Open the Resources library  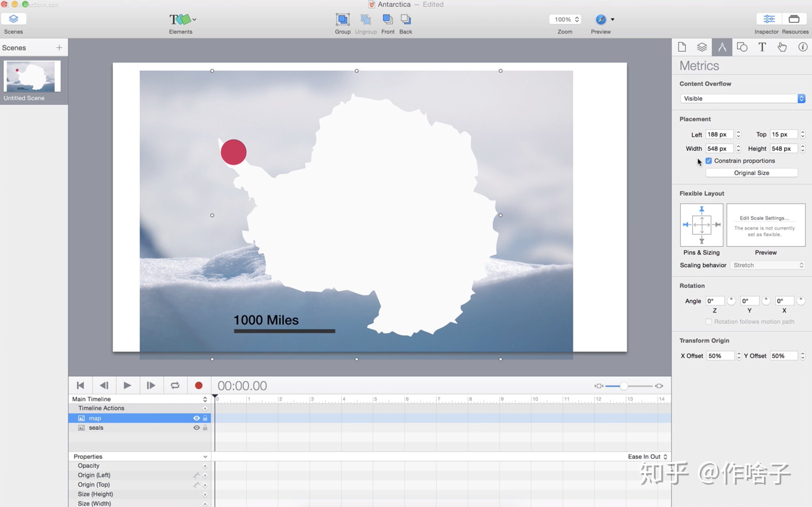click(x=794, y=19)
